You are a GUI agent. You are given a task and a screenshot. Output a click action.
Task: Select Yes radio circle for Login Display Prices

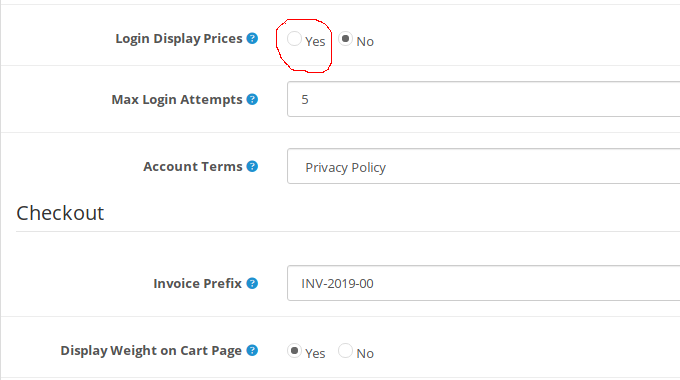coord(294,39)
